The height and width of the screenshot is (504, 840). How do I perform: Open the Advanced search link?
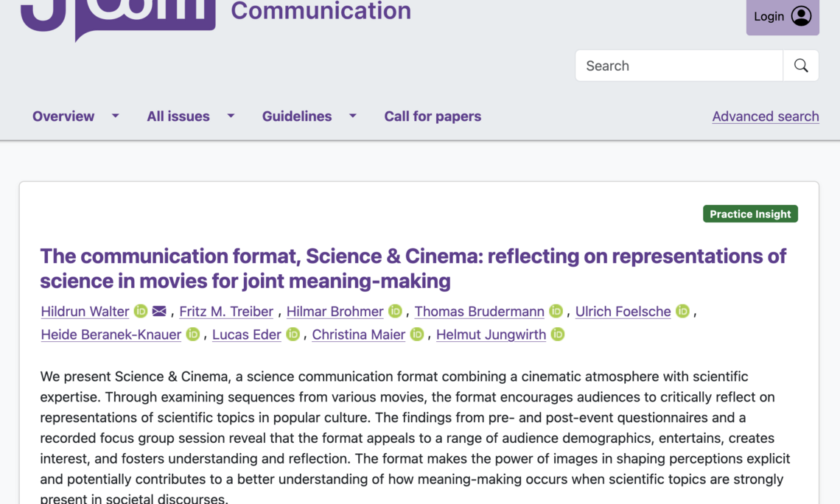[x=766, y=116]
